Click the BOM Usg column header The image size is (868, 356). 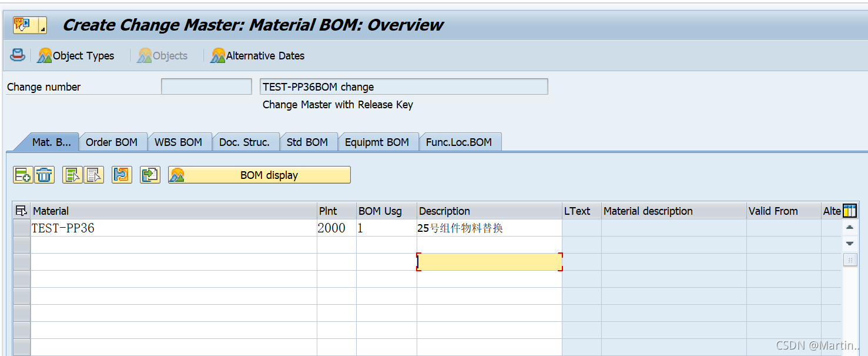pos(387,211)
